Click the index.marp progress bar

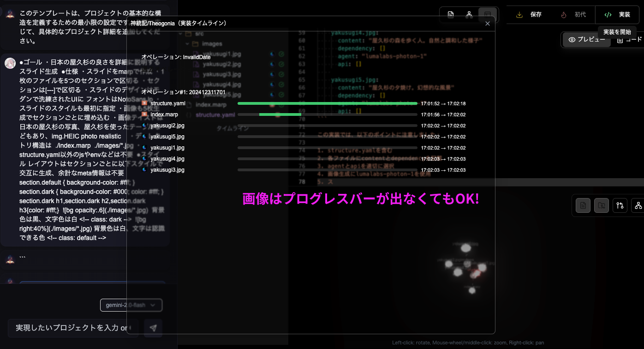point(328,114)
